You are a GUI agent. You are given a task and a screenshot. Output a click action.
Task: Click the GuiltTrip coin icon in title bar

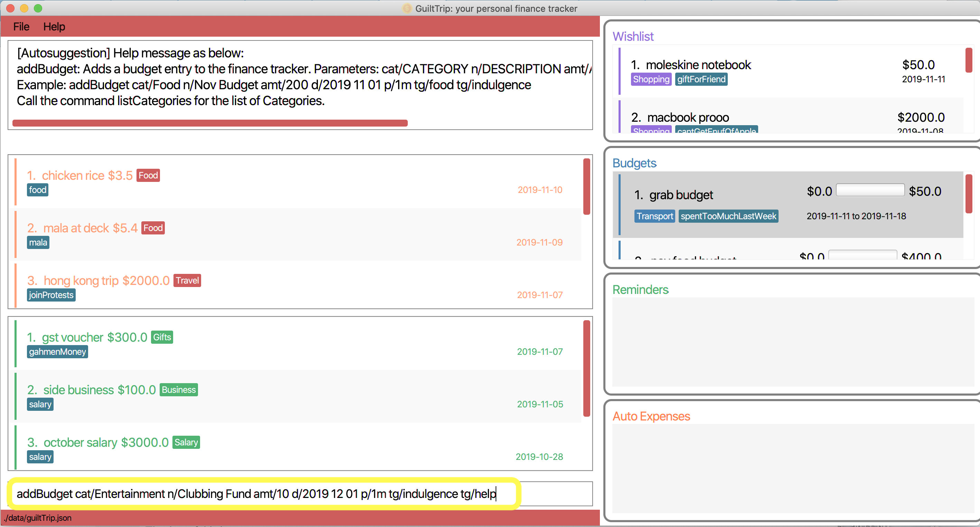click(x=407, y=8)
